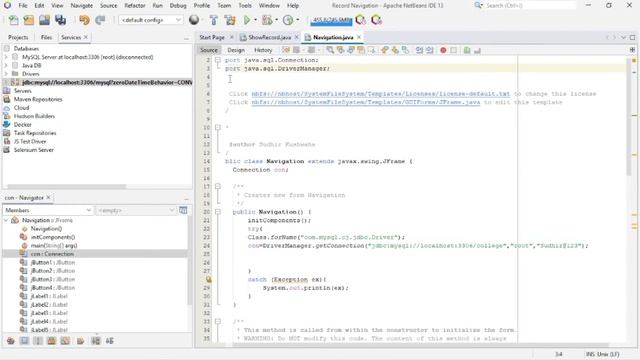Image resolution: width=640 pixels, height=360 pixels.
Task: Open the Tools menu
Action: (x=245, y=6)
